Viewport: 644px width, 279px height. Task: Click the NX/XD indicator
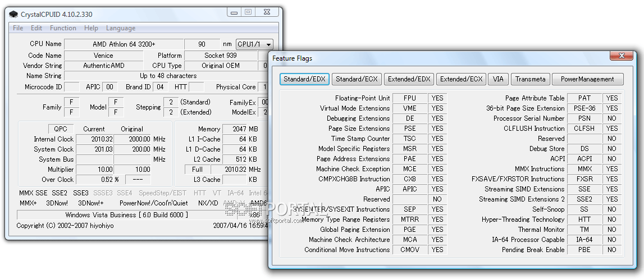coord(208,203)
